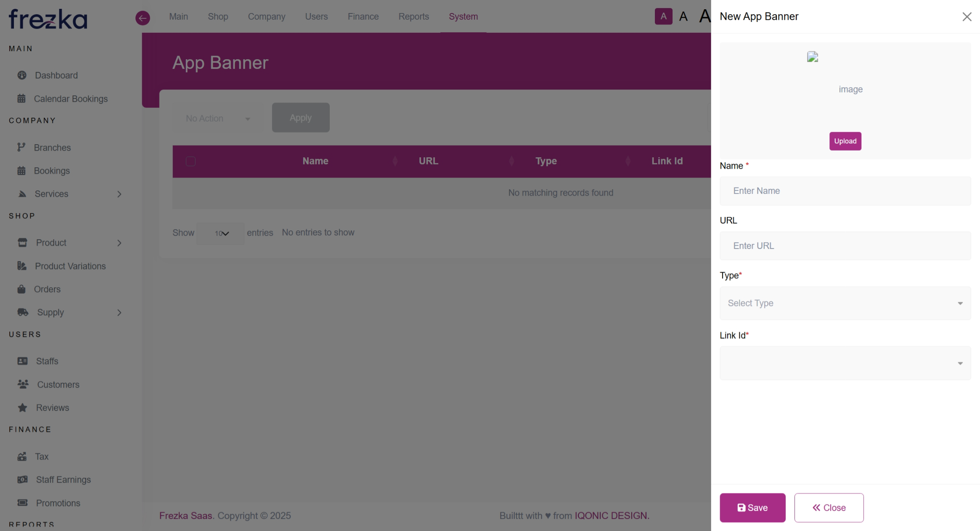Select the medium font size A toggle
The height and width of the screenshot is (531, 980).
[x=683, y=16]
